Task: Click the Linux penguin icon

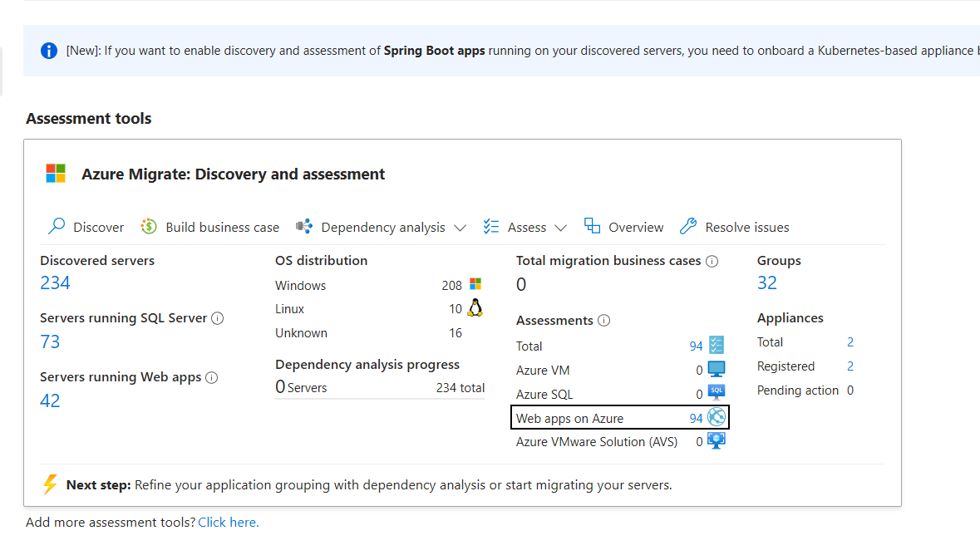Action: [475, 307]
